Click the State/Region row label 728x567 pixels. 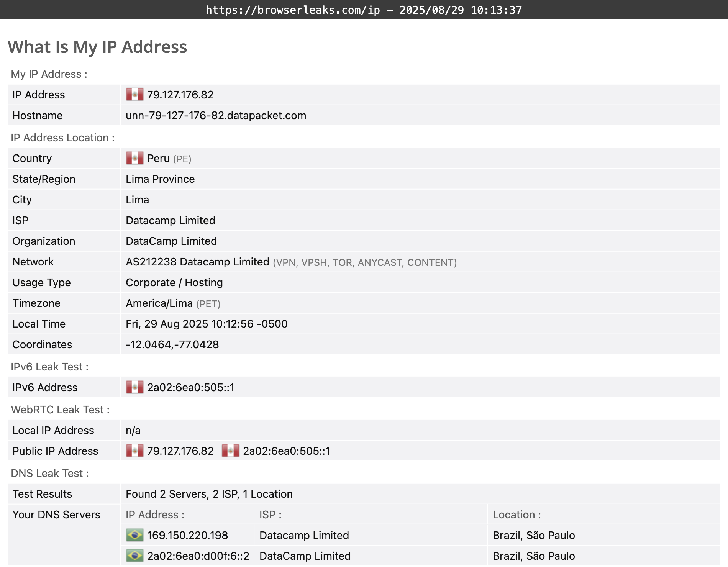[44, 179]
